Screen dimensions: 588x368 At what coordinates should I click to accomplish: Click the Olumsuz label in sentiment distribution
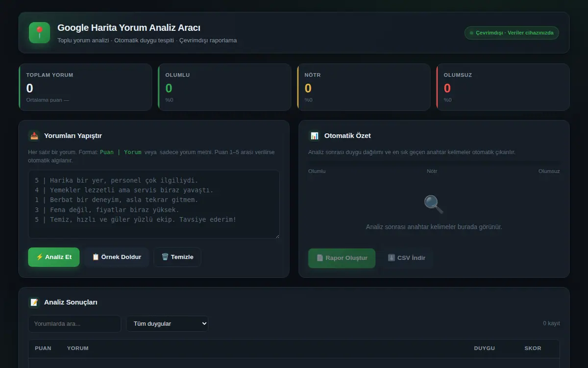(x=549, y=171)
